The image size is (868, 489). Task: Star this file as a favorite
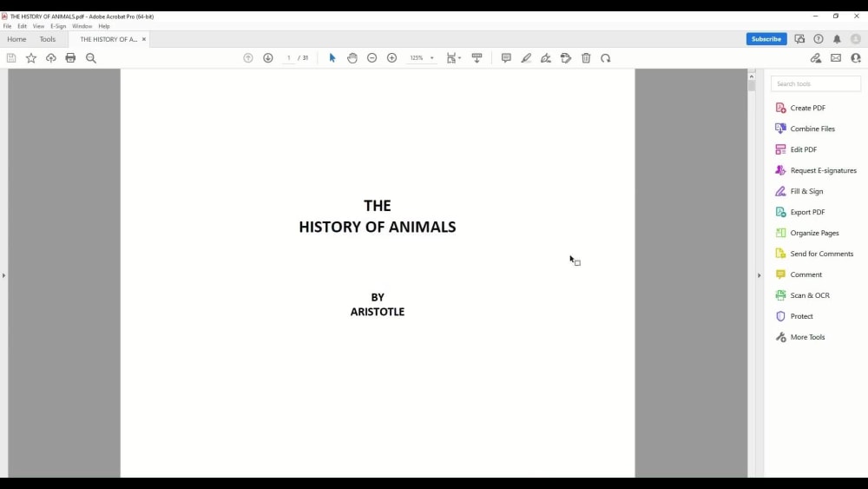[31, 58]
